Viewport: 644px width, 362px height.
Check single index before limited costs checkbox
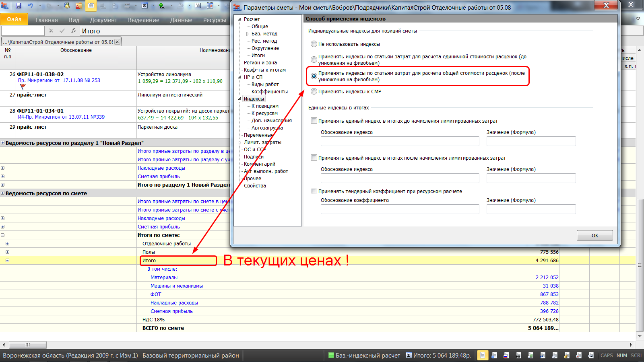(x=314, y=121)
